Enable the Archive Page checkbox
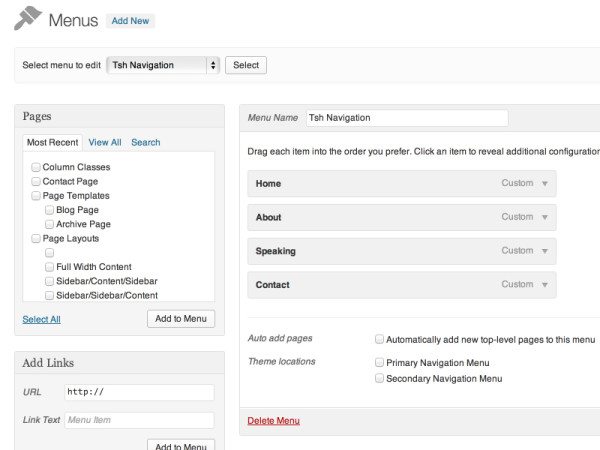Viewport: 600px width, 450px height. click(x=49, y=224)
